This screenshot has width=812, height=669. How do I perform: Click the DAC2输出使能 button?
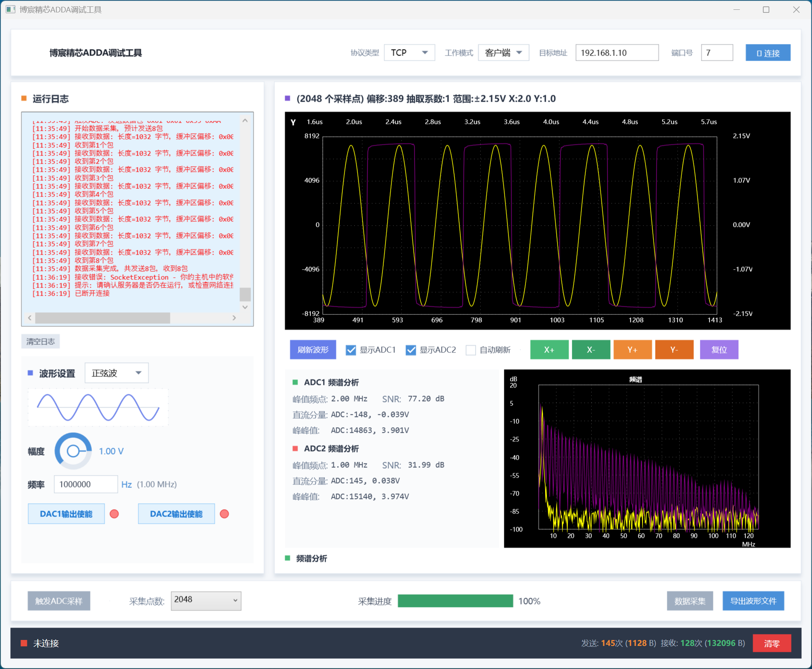(x=176, y=513)
